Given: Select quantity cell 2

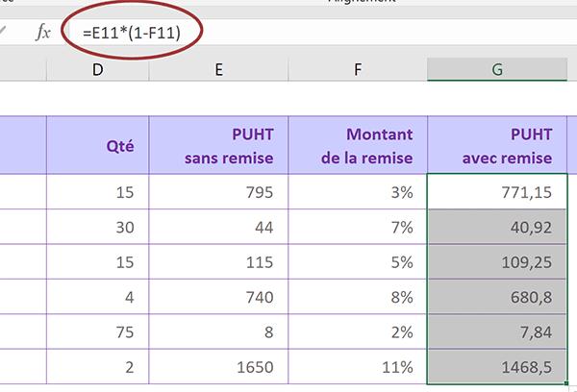Looking at the screenshot, I should (x=98, y=367).
